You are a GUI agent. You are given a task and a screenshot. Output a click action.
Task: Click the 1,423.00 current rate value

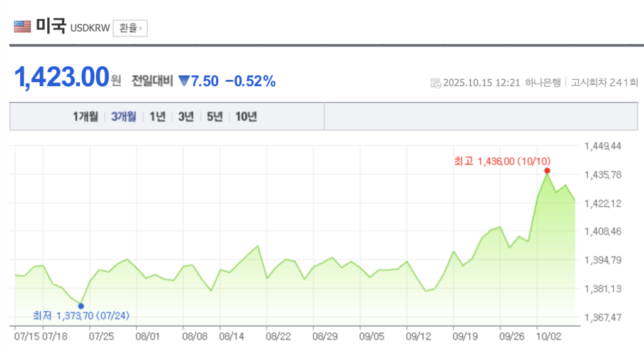[62, 78]
